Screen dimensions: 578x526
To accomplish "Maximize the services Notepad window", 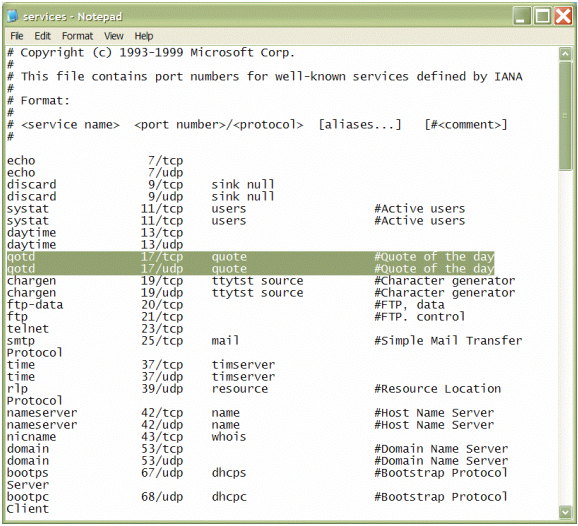I will click(543, 16).
